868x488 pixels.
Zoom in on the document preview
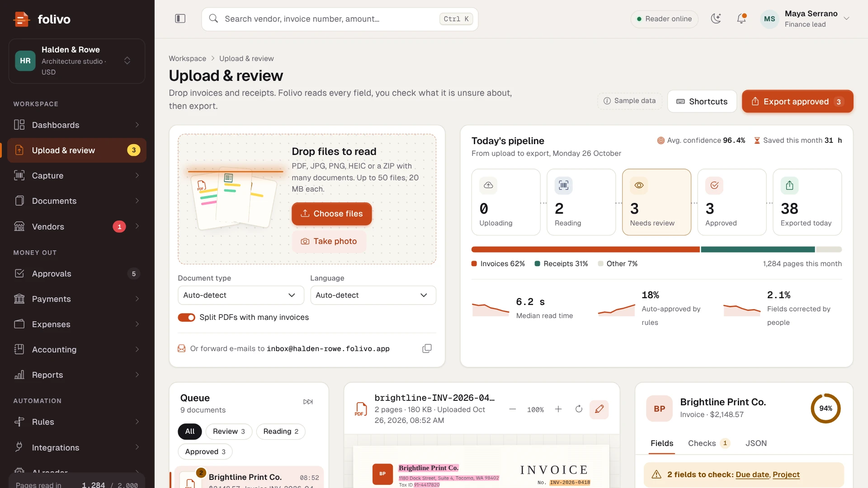coord(558,409)
